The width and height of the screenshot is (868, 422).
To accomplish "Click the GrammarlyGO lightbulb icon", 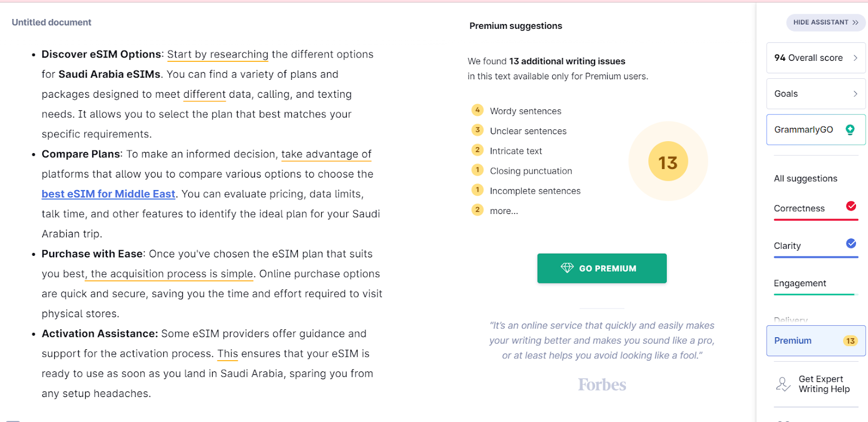I will pyautogui.click(x=850, y=130).
